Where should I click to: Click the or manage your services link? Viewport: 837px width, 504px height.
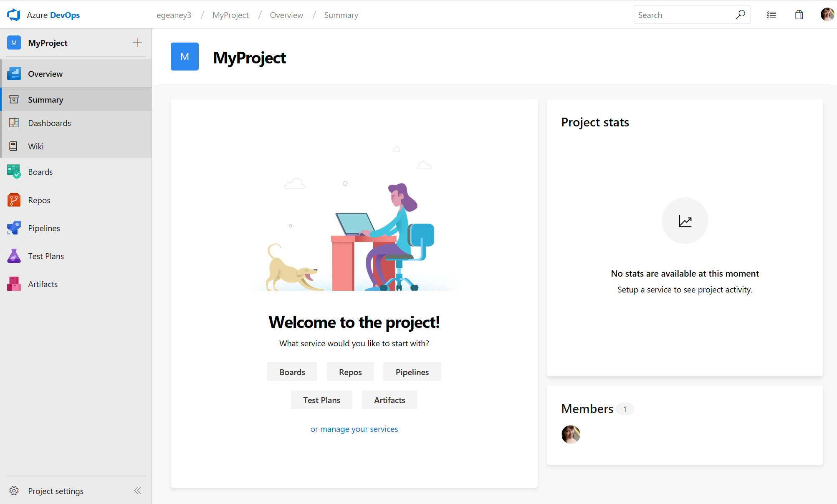tap(354, 428)
